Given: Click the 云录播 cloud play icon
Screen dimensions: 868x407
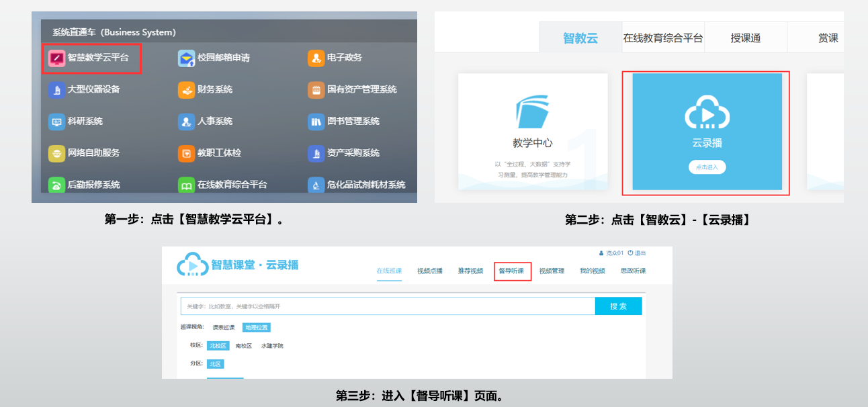Looking at the screenshot, I should click(x=707, y=116).
